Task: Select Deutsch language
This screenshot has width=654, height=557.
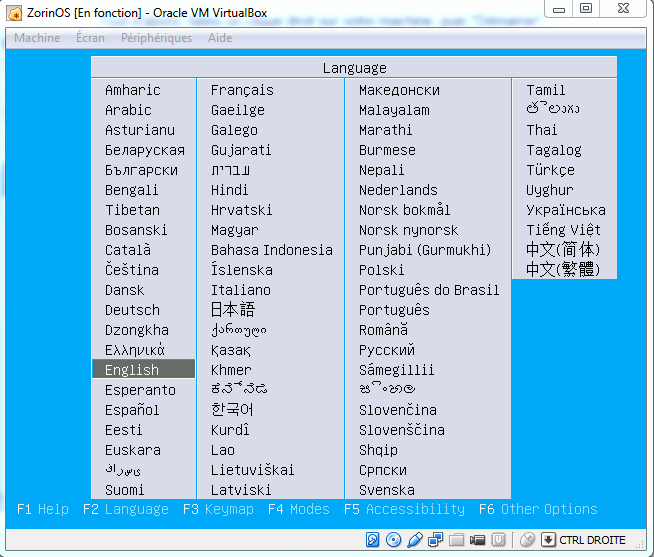Action: pos(132,310)
